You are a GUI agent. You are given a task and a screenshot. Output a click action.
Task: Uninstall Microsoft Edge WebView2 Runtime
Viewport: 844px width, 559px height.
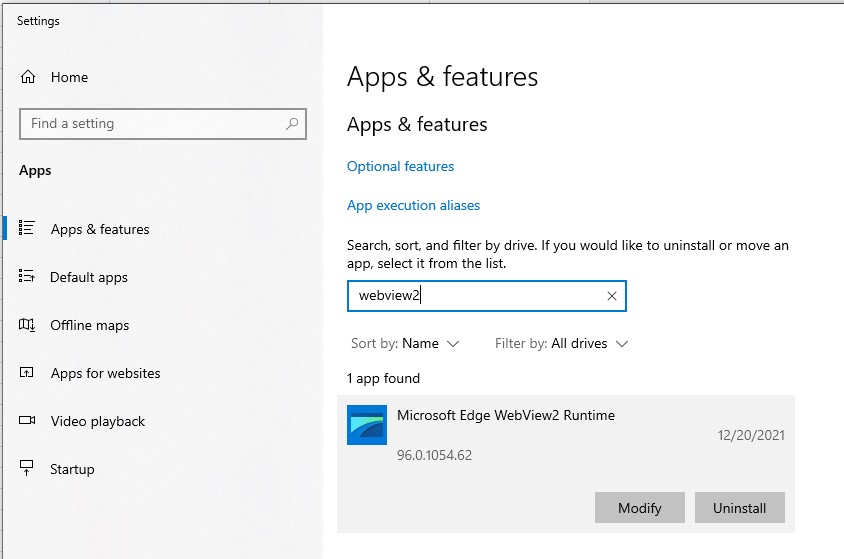(740, 507)
